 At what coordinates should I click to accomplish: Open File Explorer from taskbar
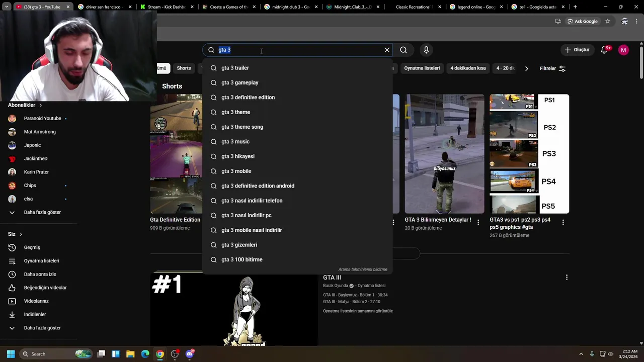130,354
